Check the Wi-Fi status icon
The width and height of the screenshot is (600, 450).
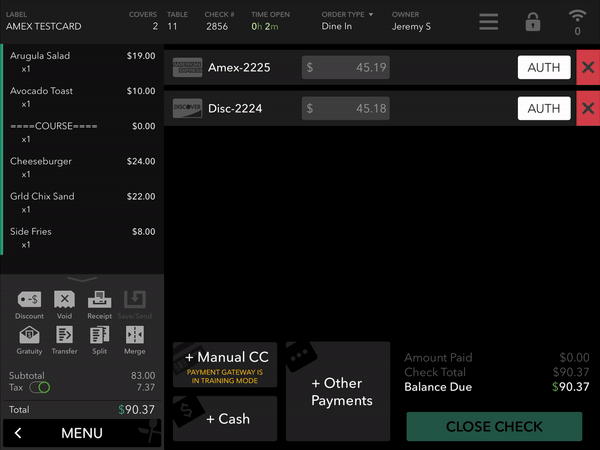click(577, 16)
